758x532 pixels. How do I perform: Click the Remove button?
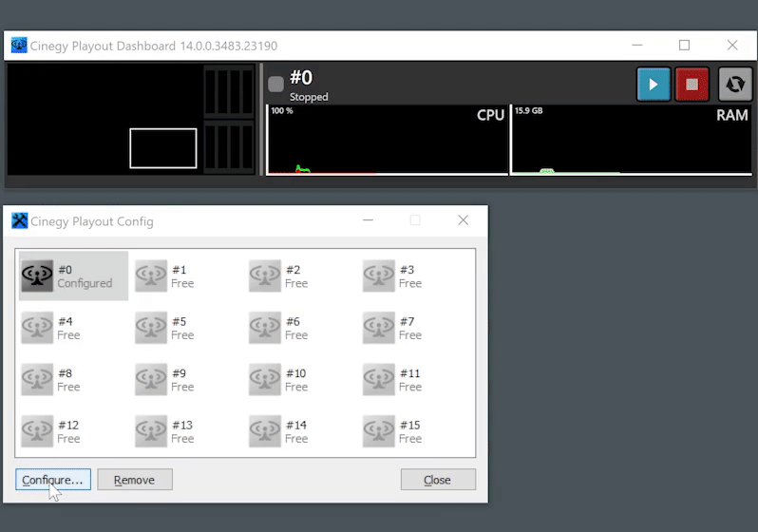pyautogui.click(x=135, y=480)
